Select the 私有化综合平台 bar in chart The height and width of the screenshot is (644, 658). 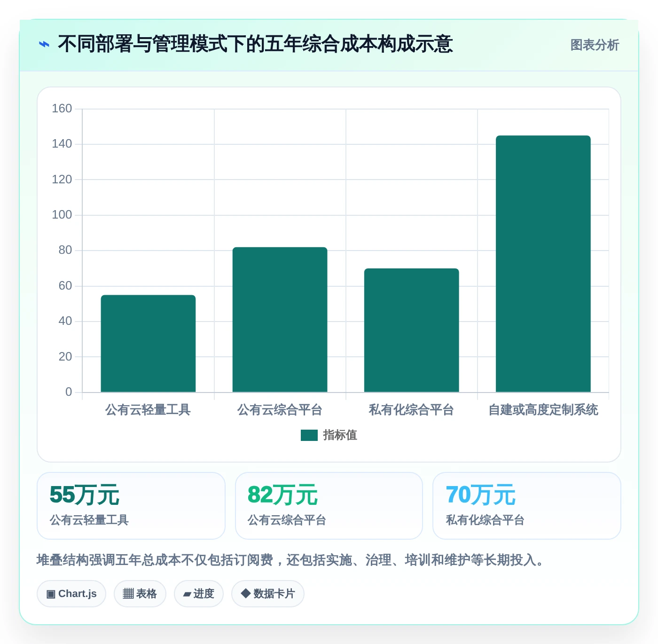411,330
